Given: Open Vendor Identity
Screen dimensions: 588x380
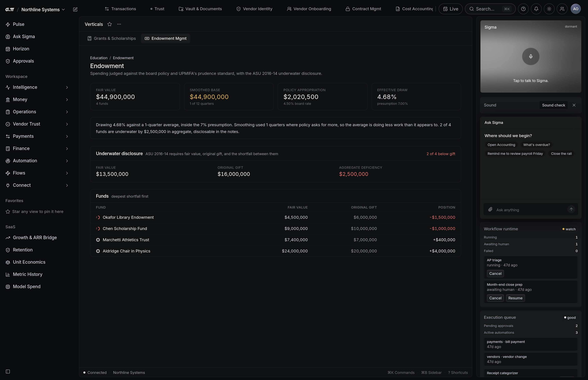Looking at the screenshot, I should (254, 9).
